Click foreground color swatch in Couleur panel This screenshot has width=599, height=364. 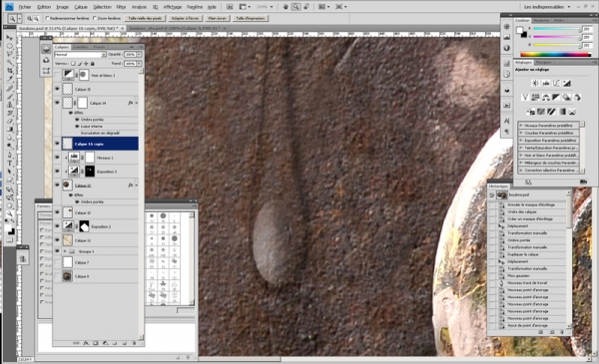tap(519, 30)
